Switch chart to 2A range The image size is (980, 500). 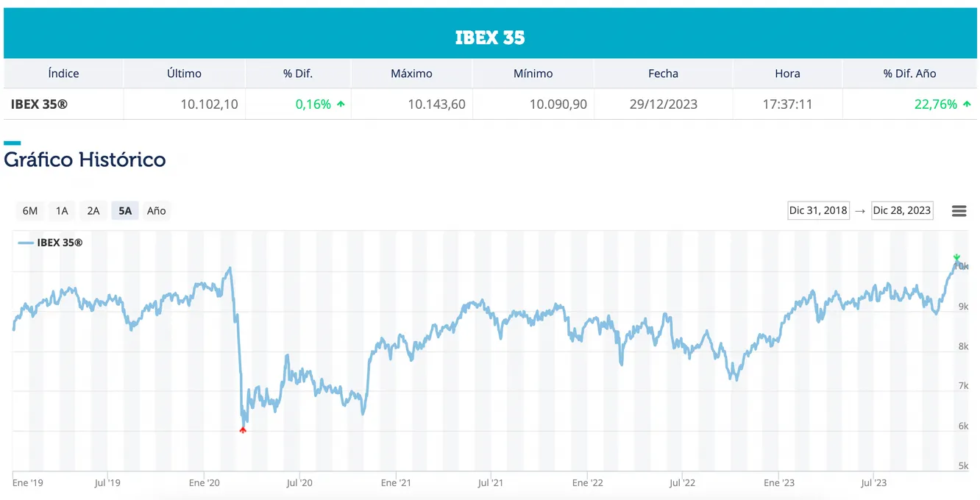click(93, 211)
